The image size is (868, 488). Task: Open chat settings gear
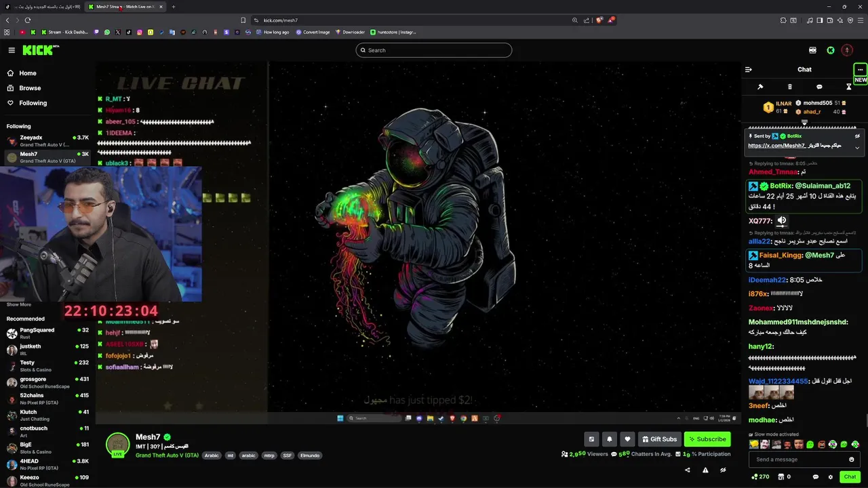[830, 477]
